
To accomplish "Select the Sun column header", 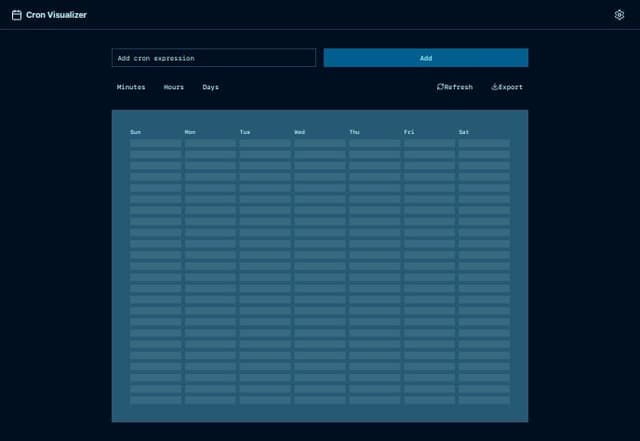I will click(x=136, y=132).
